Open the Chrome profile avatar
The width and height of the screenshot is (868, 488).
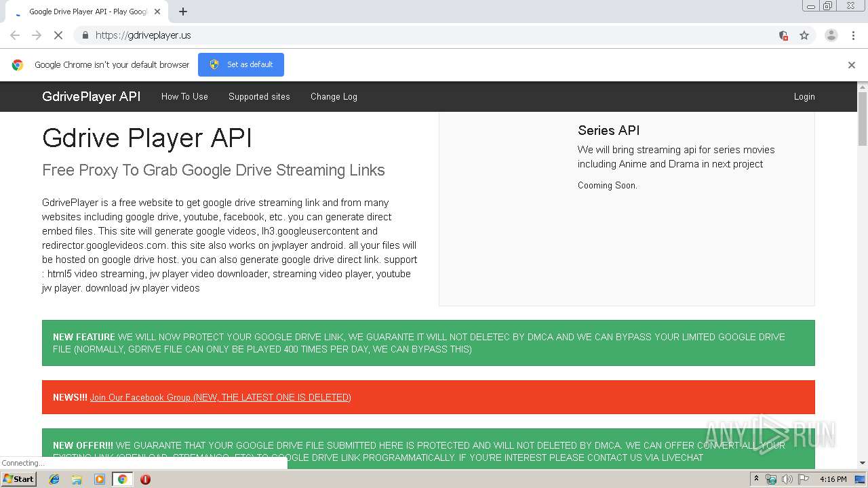pyautogui.click(x=831, y=35)
